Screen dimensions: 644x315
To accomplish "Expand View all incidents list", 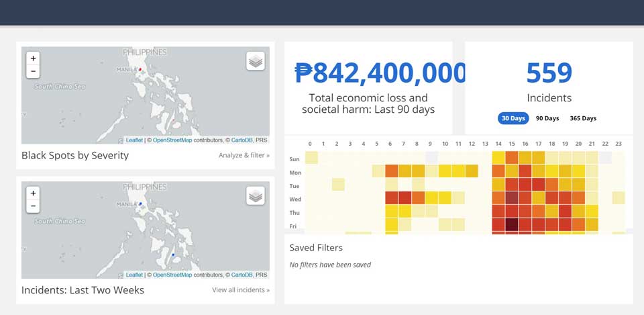I will [x=241, y=290].
